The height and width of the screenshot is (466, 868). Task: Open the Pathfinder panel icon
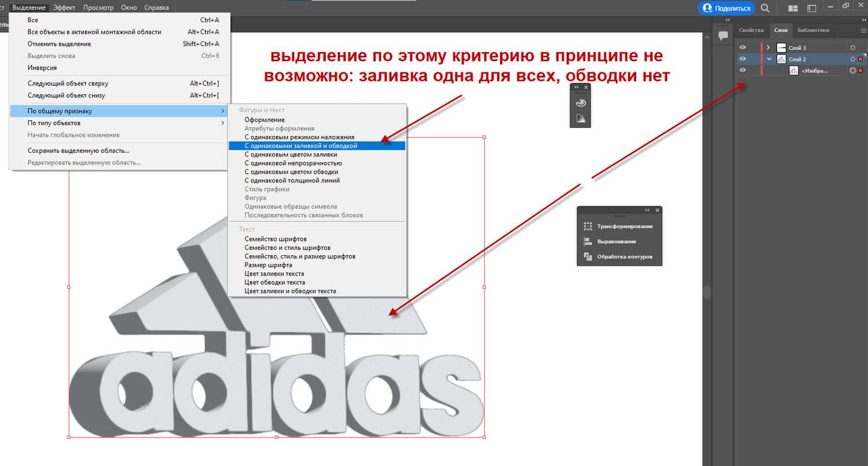point(588,256)
